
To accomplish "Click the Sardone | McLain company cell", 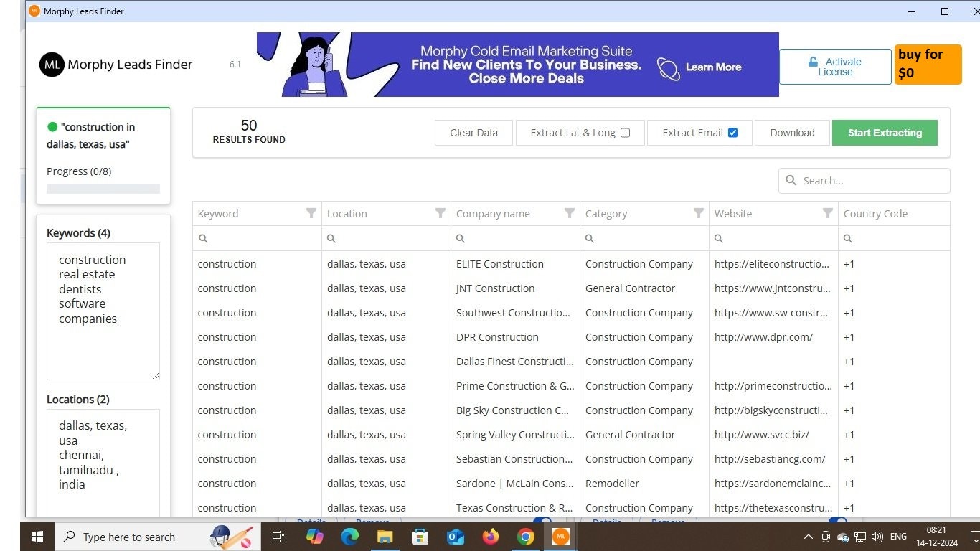I will point(515,484).
